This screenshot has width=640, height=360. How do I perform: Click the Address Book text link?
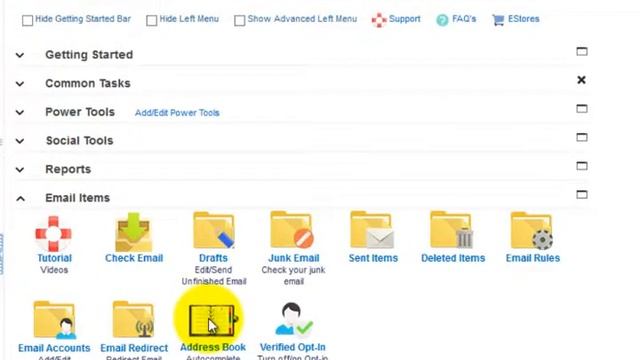click(x=213, y=347)
